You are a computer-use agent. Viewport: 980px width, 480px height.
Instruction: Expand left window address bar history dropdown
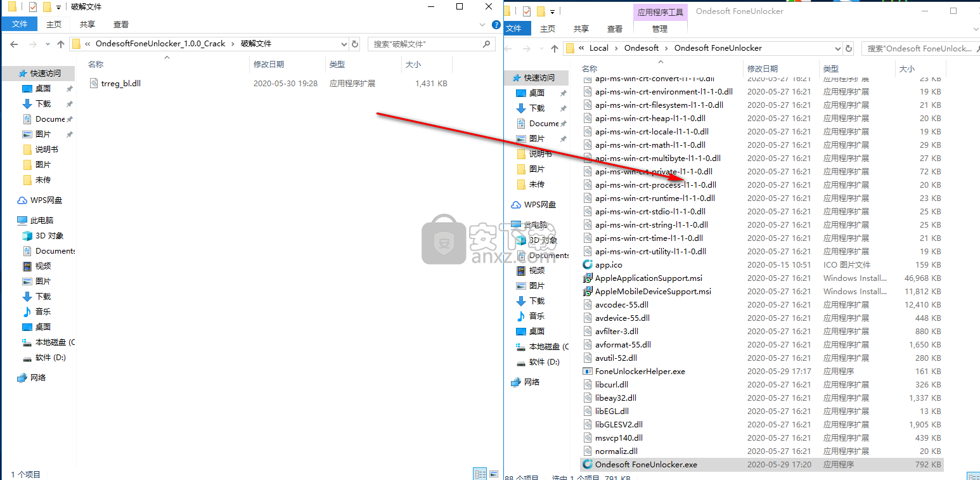pos(344,44)
